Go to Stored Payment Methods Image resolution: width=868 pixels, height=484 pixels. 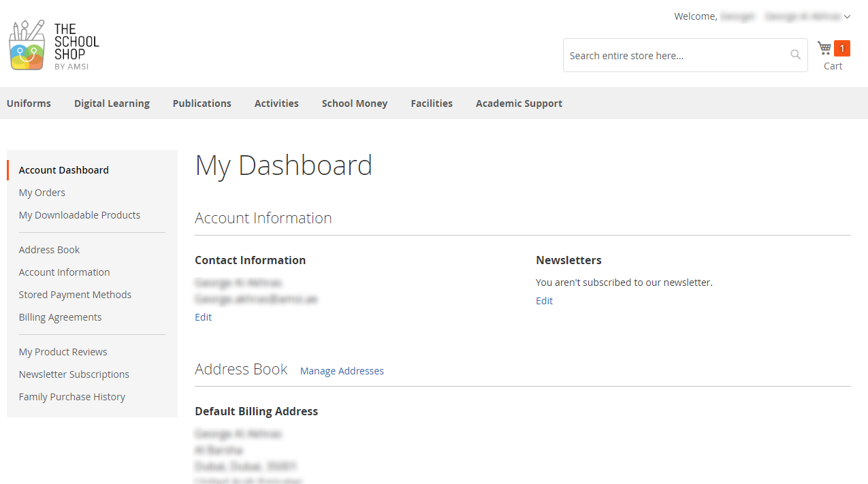coord(75,295)
